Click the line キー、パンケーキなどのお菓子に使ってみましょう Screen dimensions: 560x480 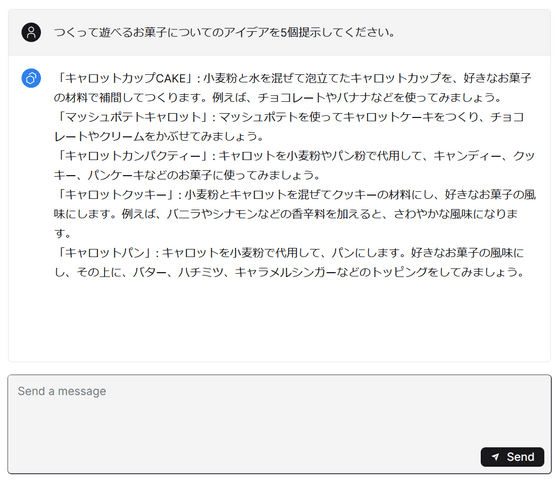[187, 175]
